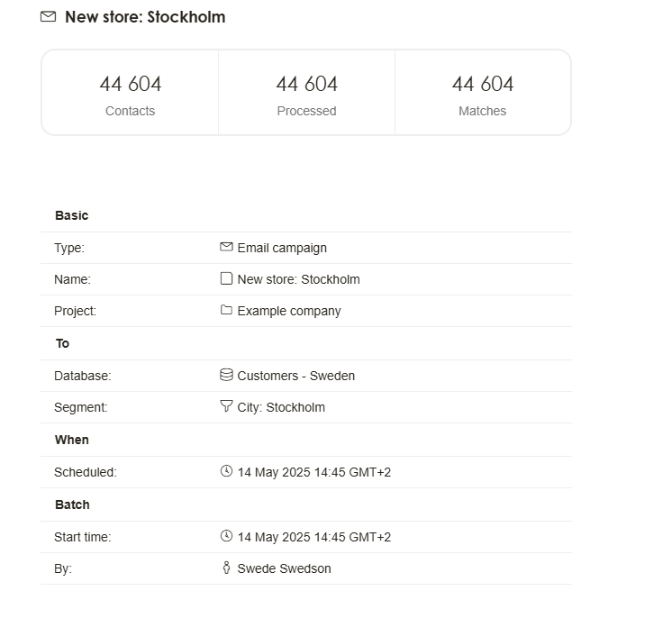Screen dimensions: 672x618
Task: Click the Batch section header
Action: click(x=72, y=504)
